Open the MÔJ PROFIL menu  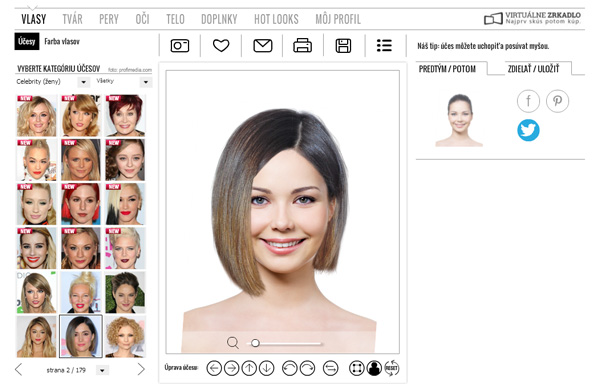(338, 19)
